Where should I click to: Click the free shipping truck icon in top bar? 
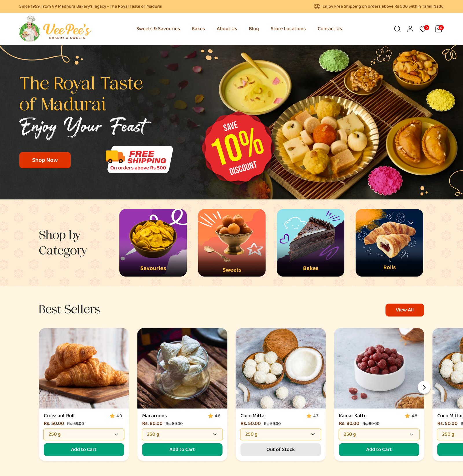pyautogui.click(x=317, y=6)
